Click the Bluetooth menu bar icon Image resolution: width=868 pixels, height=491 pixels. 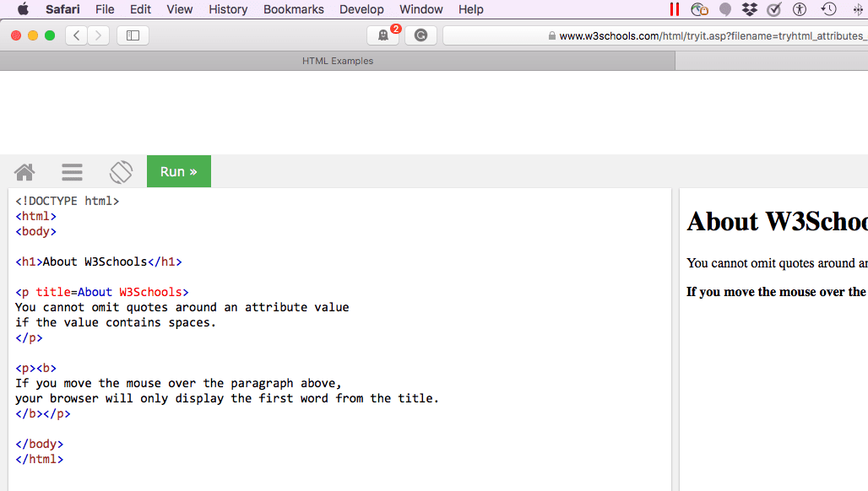858,8
